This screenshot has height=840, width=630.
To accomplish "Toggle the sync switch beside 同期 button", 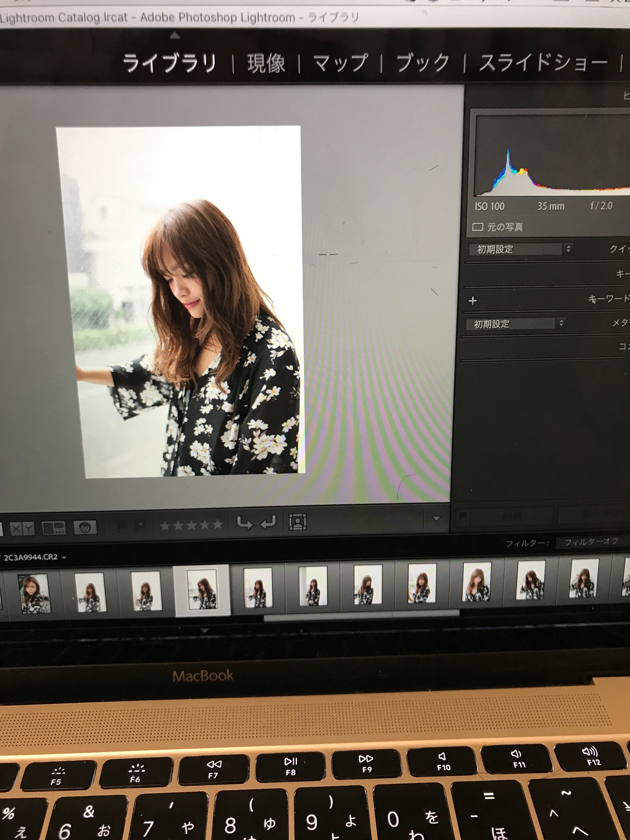I will (462, 517).
